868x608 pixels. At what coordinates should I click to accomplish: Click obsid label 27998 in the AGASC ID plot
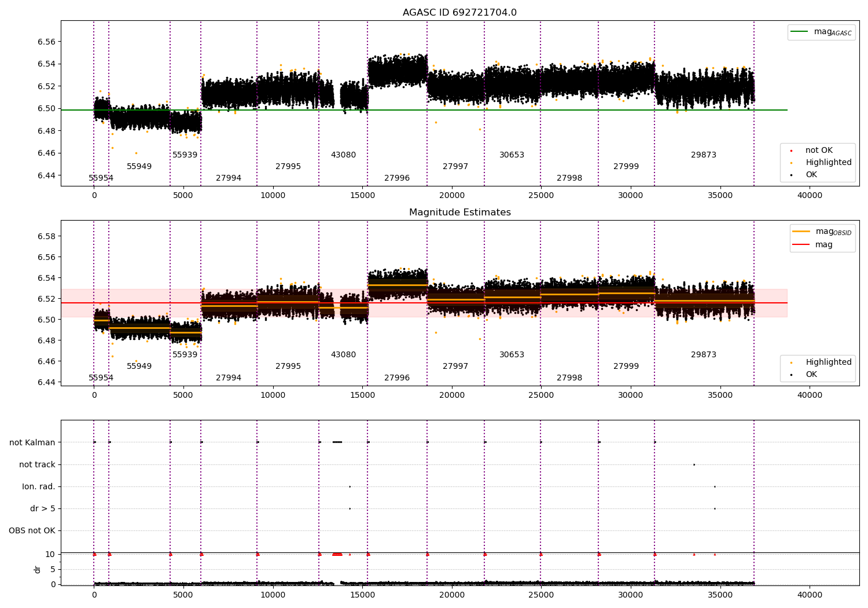click(x=569, y=178)
